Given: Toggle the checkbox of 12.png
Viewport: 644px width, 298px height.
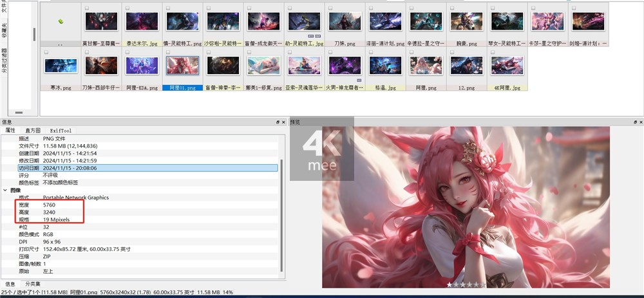Looking at the screenshot, I should [x=453, y=52].
